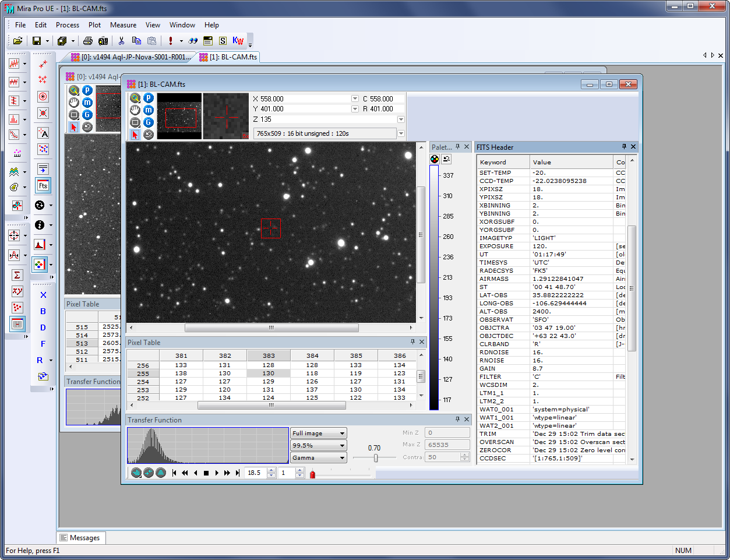Click the red target marker tool icon
The image size is (730, 560).
[43, 97]
